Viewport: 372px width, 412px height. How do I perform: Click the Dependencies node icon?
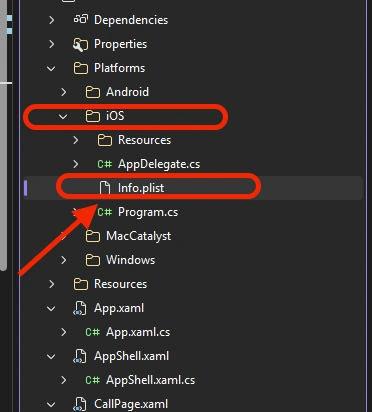(x=81, y=19)
